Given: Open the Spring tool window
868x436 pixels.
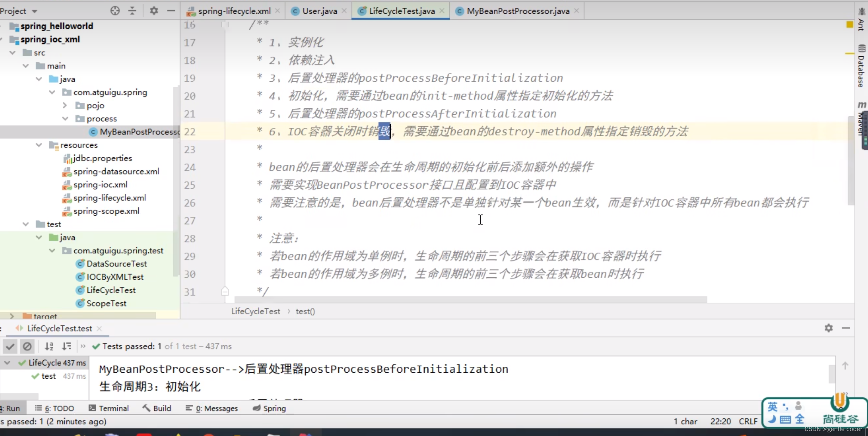Looking at the screenshot, I should point(269,408).
